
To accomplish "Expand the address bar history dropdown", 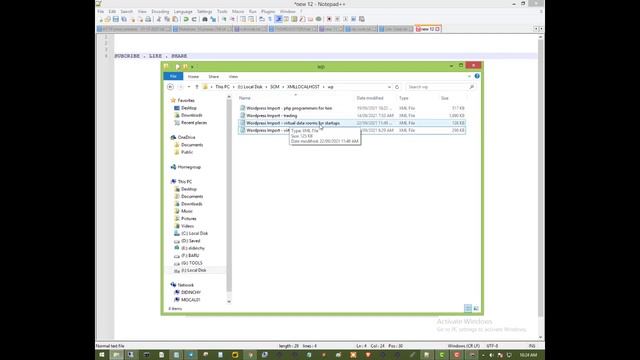I will click(389, 87).
